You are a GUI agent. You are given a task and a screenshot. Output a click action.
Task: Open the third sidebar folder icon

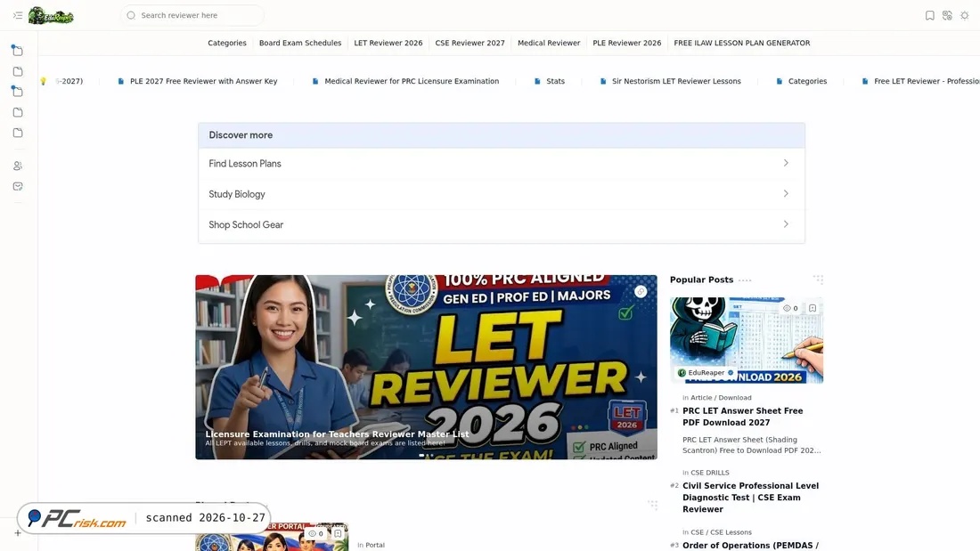coord(18,91)
